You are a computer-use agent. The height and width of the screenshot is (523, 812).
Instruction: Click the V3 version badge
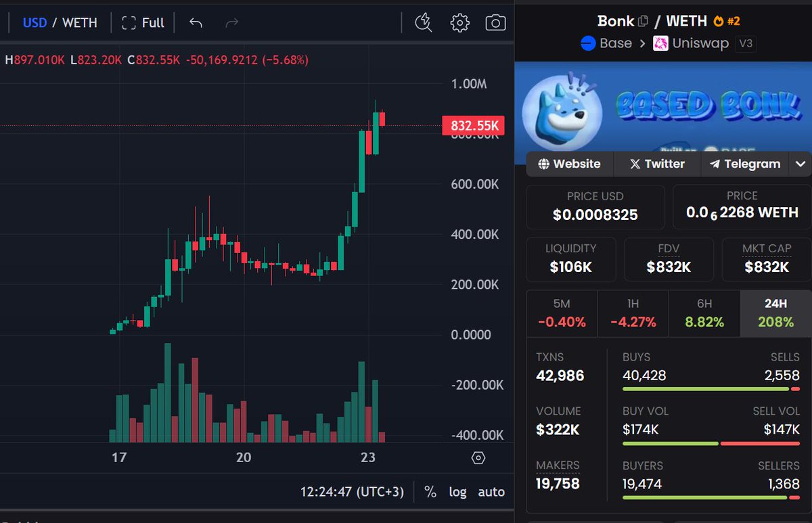(x=746, y=43)
